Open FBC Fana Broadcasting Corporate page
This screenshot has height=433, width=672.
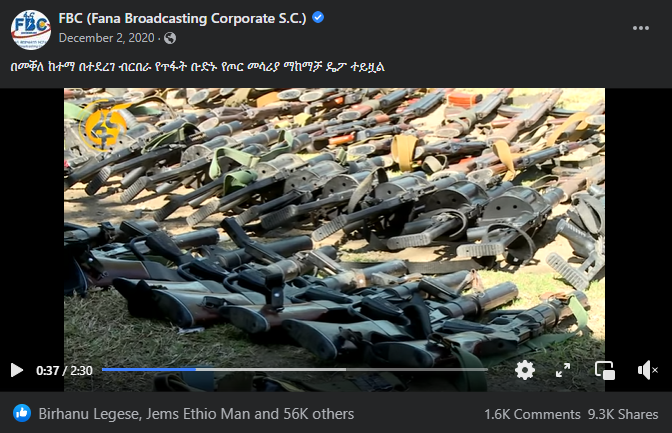[183, 18]
